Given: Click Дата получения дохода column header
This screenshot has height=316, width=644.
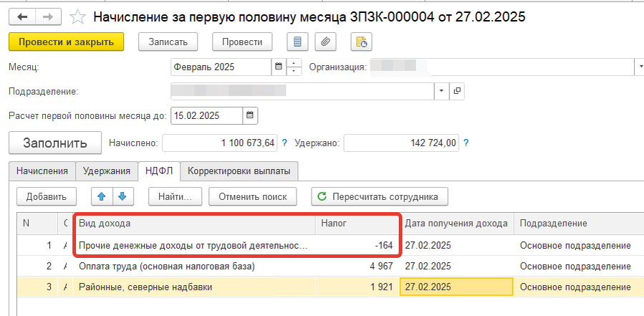Looking at the screenshot, I should 456,224.
